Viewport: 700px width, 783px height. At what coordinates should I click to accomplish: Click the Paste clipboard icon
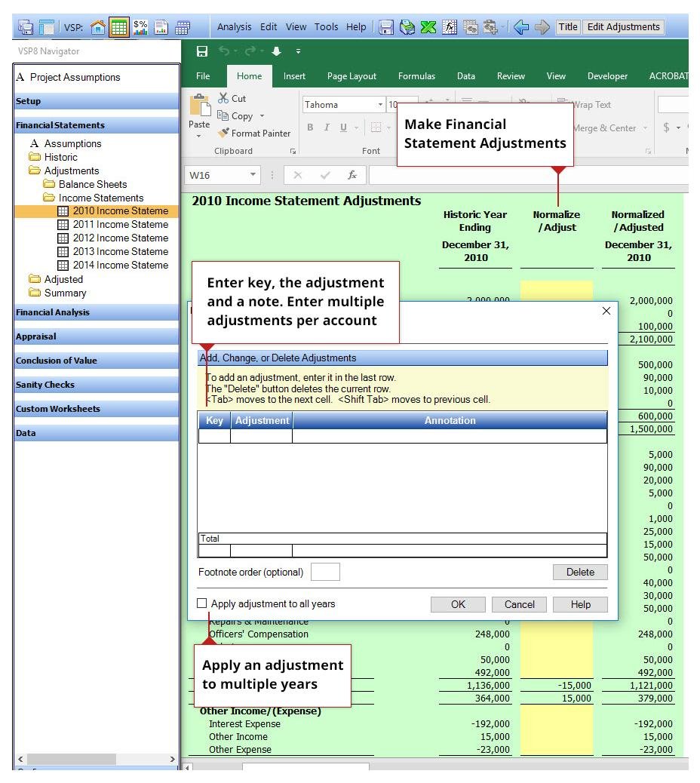pos(200,106)
